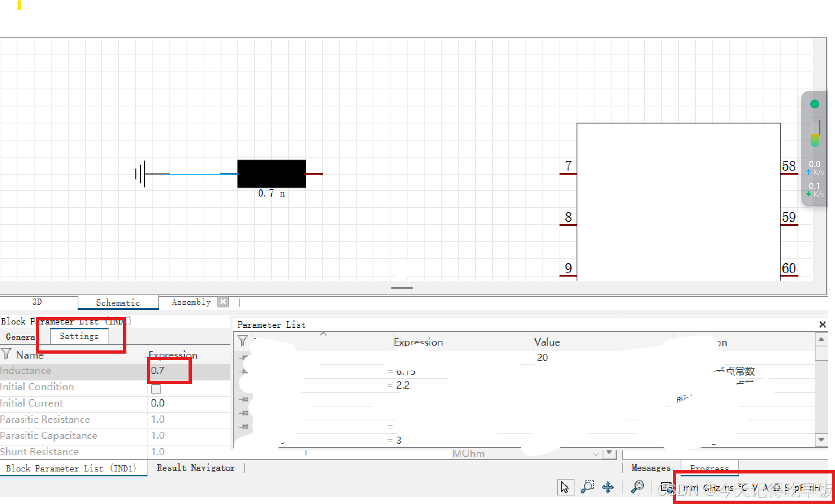Toggle the Initial Condition checkbox
835x504 pixels.
tap(156, 389)
